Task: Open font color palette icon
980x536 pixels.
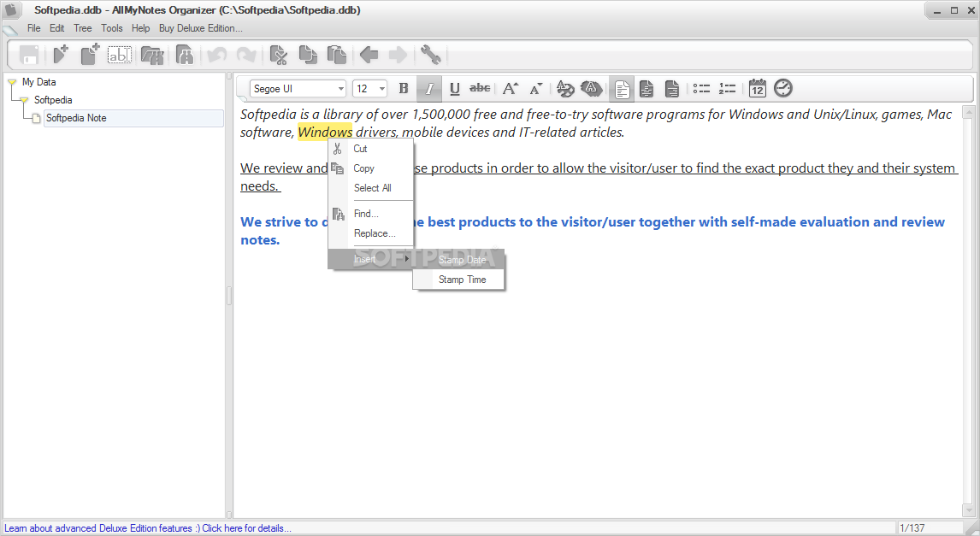Action: pos(565,89)
